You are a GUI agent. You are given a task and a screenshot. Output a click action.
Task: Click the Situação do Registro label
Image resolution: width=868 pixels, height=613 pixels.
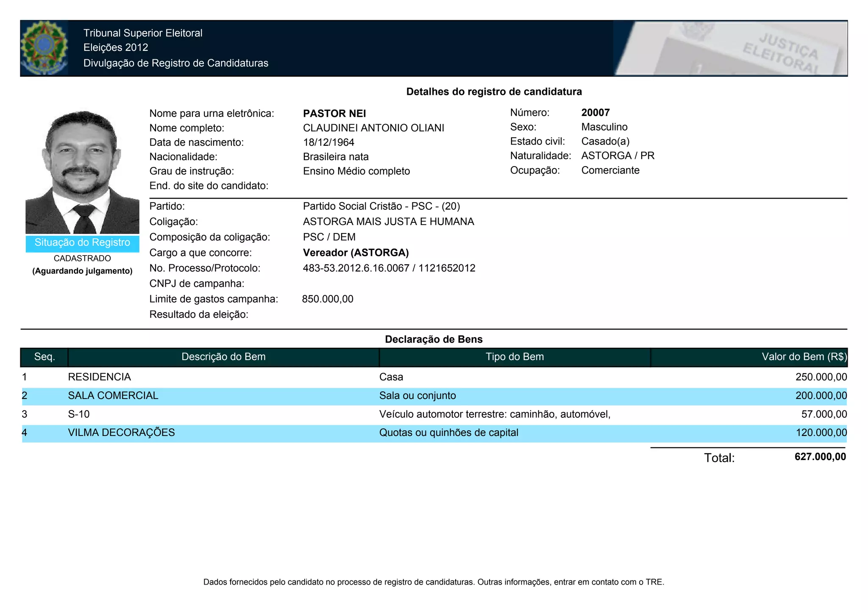pos(82,243)
